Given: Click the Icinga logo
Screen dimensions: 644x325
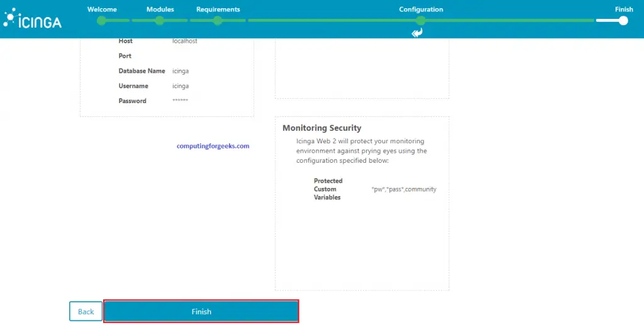Looking at the screenshot, I should point(33,18).
